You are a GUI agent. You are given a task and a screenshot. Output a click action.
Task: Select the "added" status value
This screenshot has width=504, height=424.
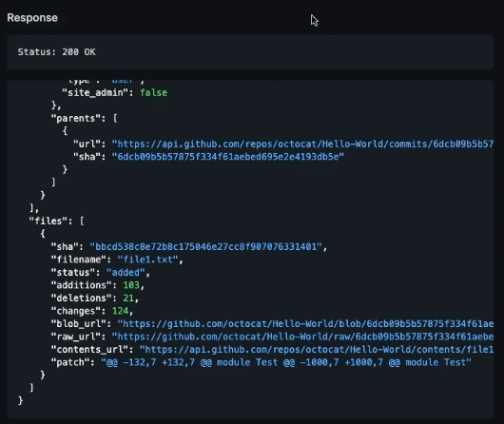tap(126, 273)
